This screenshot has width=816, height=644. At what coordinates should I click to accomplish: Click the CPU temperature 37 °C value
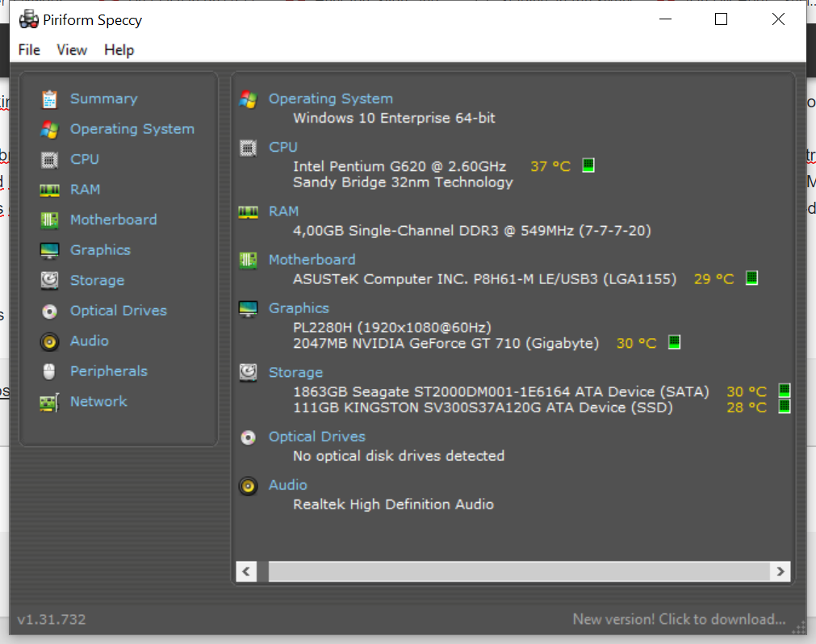click(x=550, y=166)
